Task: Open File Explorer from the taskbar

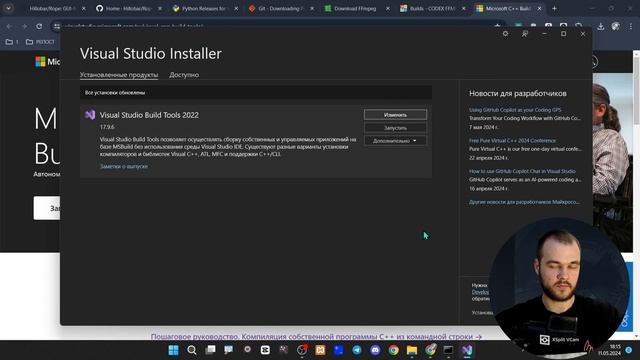Action: click(x=412, y=350)
